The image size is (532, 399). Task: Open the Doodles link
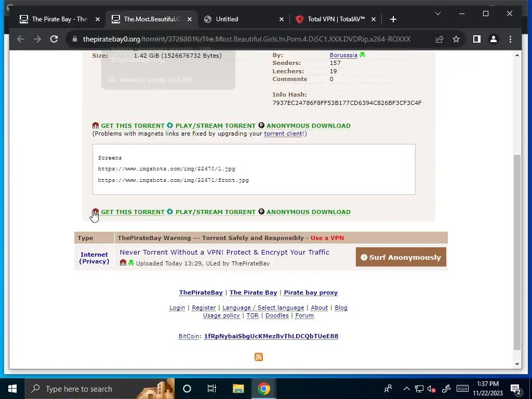tap(277, 315)
